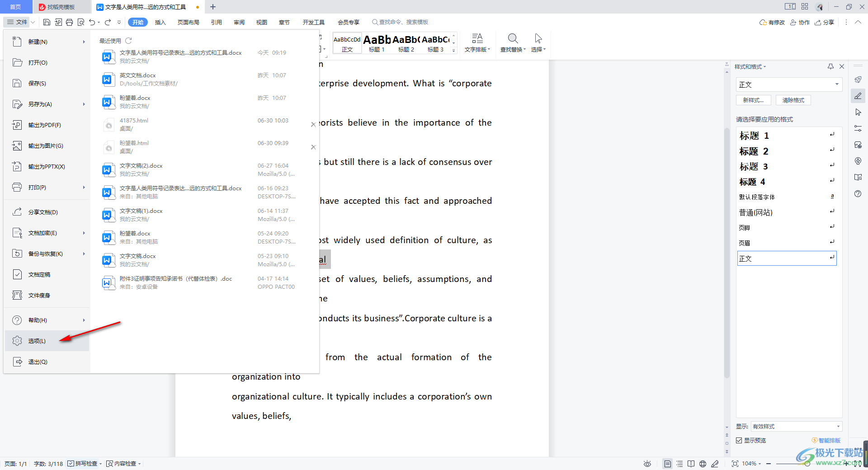Refresh the recently used files list

tap(128, 41)
